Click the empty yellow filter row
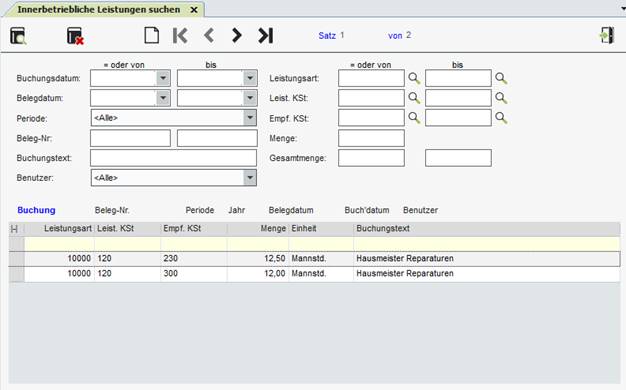626x390 pixels. (x=322, y=244)
